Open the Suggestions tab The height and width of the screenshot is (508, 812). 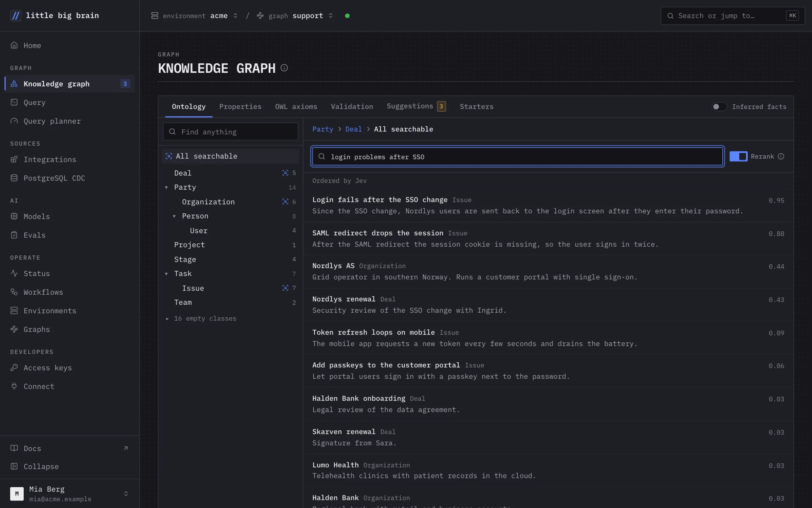pyautogui.click(x=416, y=106)
